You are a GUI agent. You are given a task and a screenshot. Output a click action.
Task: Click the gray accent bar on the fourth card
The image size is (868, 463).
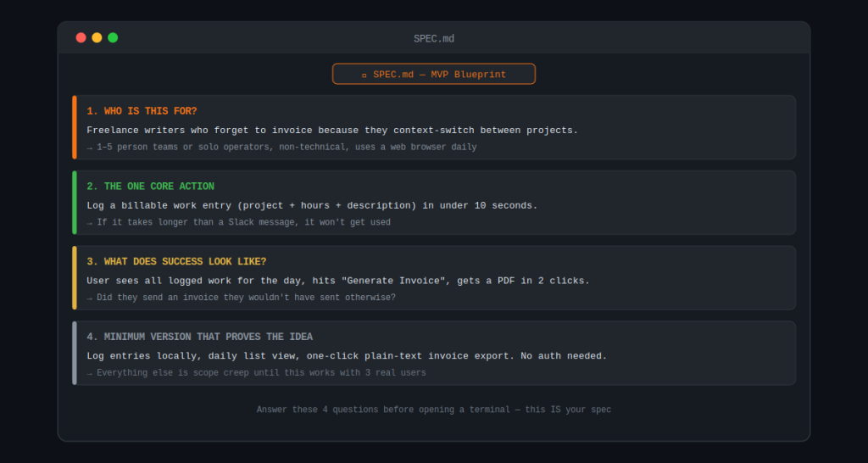click(x=75, y=353)
